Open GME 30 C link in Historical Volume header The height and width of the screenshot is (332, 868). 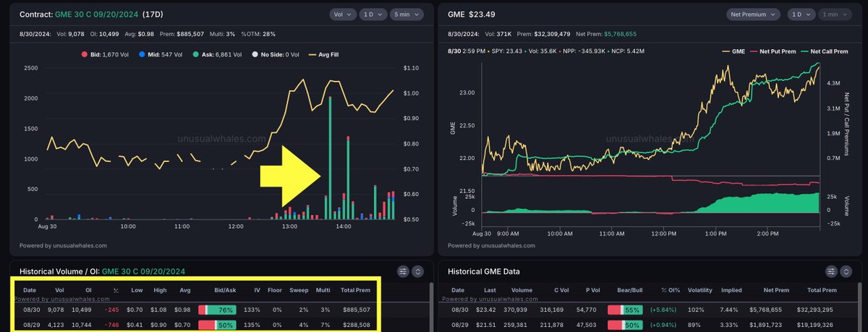tap(144, 271)
